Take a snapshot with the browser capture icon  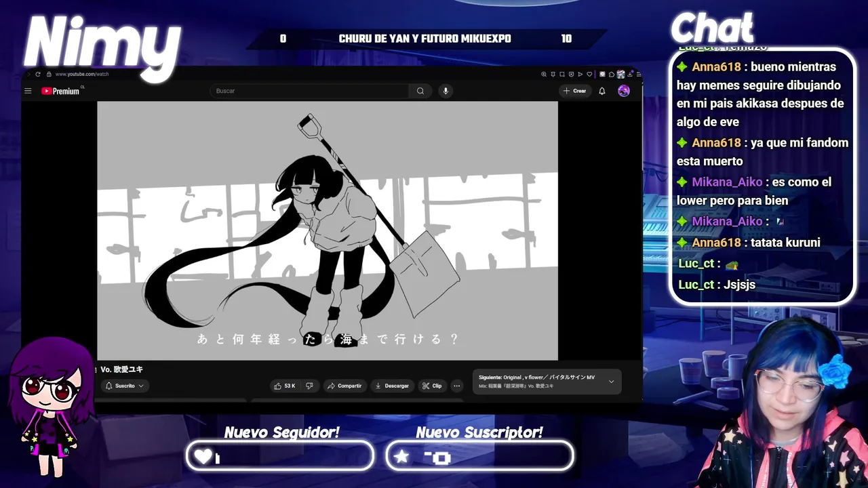click(562, 74)
